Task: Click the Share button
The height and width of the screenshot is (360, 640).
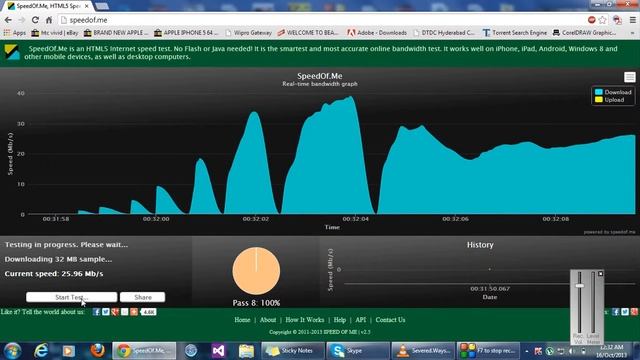Action: tap(142, 297)
